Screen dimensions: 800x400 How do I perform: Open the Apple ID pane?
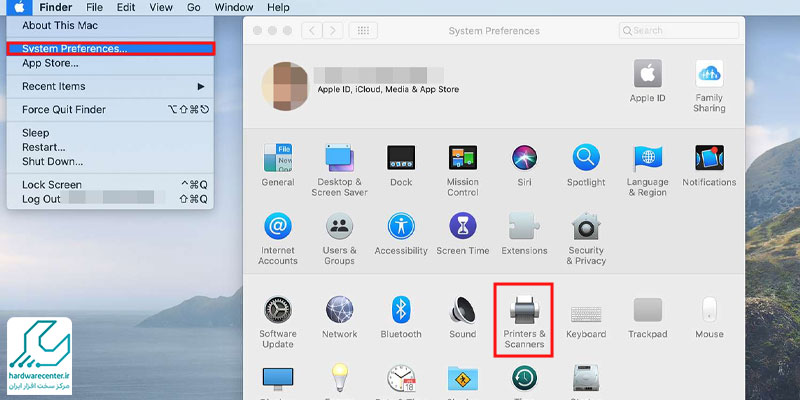(647, 81)
